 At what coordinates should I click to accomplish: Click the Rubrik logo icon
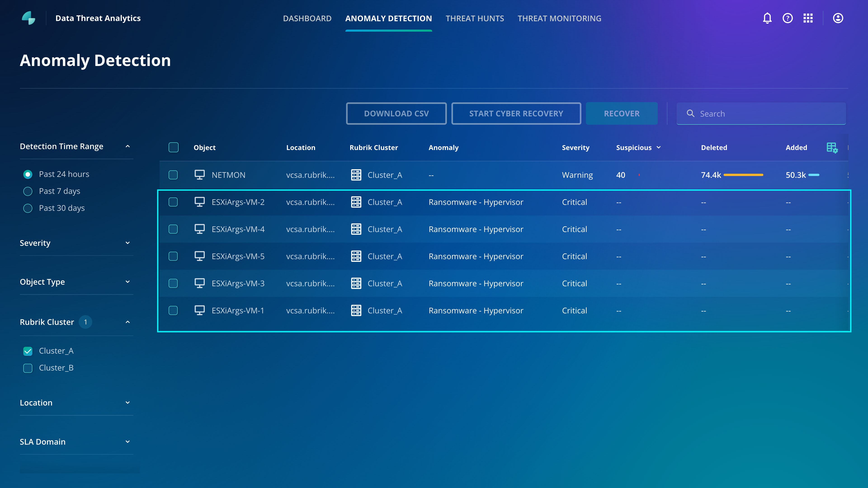click(x=29, y=18)
